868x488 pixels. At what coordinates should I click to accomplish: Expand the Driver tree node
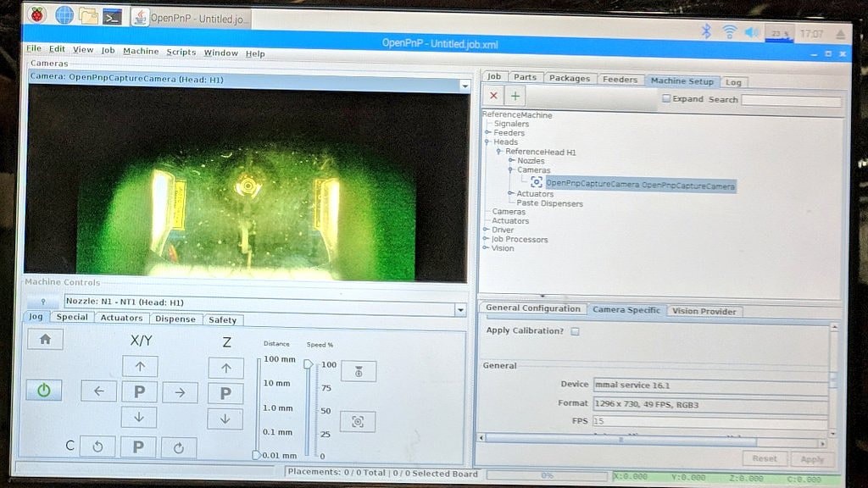486,229
